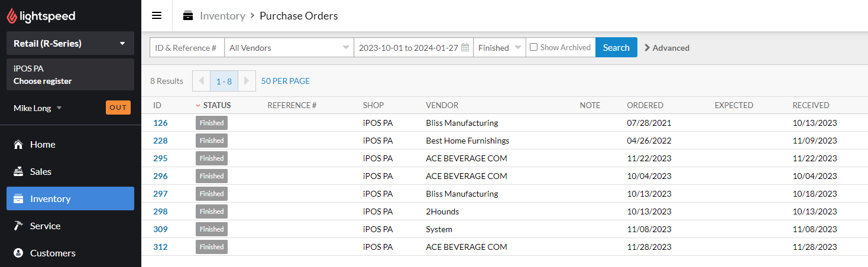Click the Home house icon in sidebar
The height and width of the screenshot is (267, 868).
18,145
